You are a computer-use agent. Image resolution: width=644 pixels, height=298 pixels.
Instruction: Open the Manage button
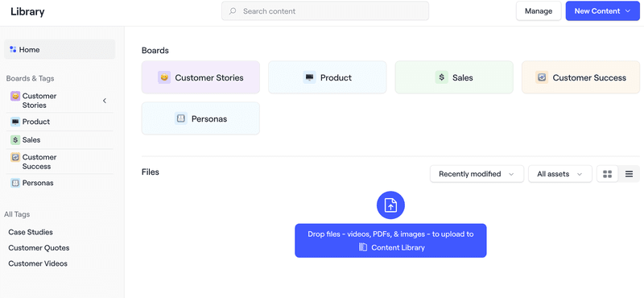point(539,11)
